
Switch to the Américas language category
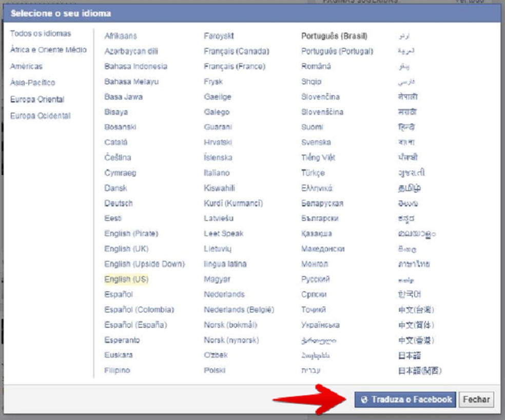click(26, 66)
